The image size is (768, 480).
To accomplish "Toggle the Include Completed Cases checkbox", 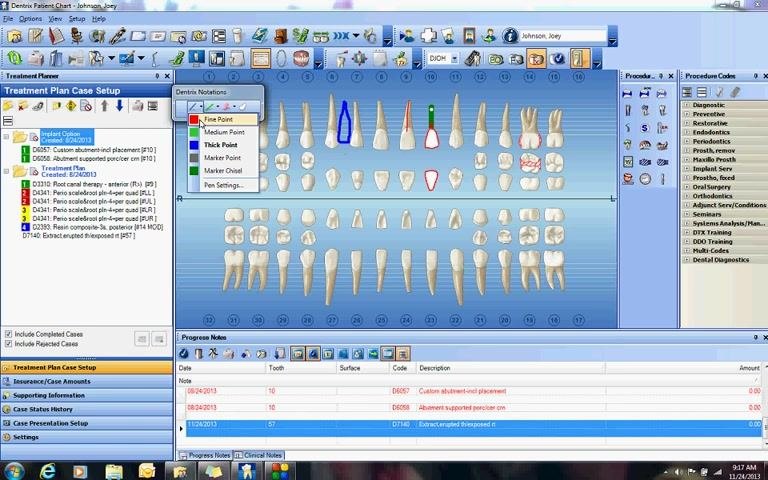I will [8, 334].
